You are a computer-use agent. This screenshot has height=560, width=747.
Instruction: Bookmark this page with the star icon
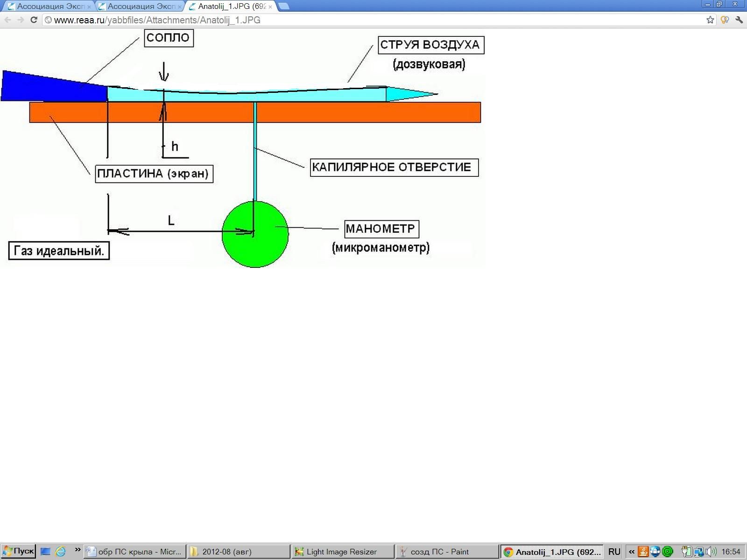(x=710, y=20)
